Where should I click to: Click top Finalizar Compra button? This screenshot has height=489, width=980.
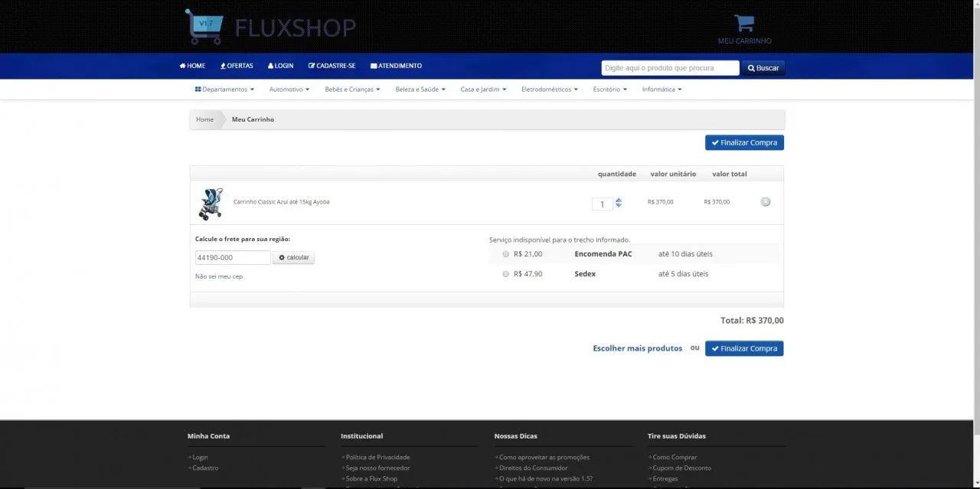point(744,142)
